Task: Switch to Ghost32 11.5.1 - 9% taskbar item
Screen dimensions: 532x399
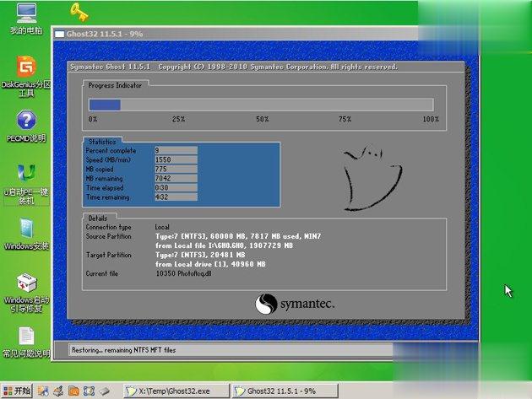Action: pos(285,391)
